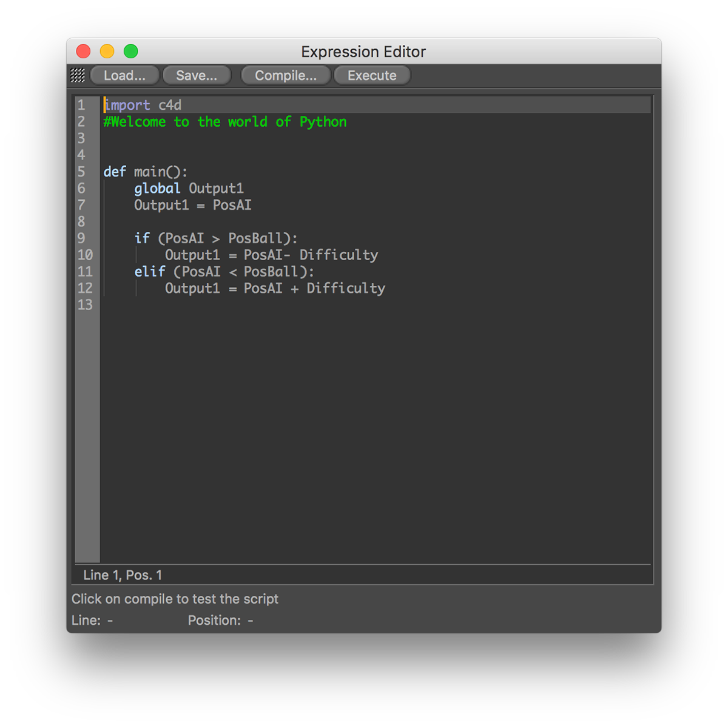728x728 pixels.
Task: Place cursor on 'global Output1' line
Action: tap(189, 189)
